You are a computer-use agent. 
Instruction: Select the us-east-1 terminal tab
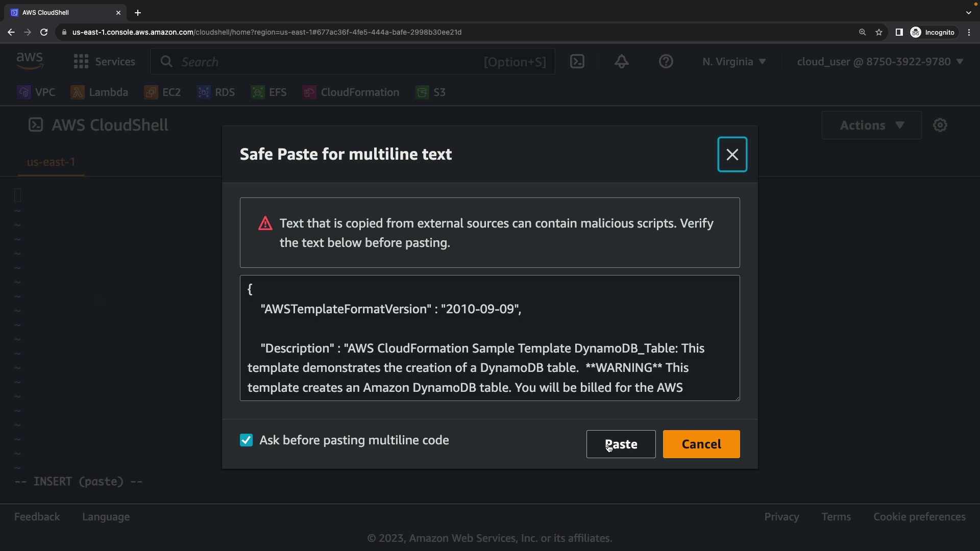(51, 162)
